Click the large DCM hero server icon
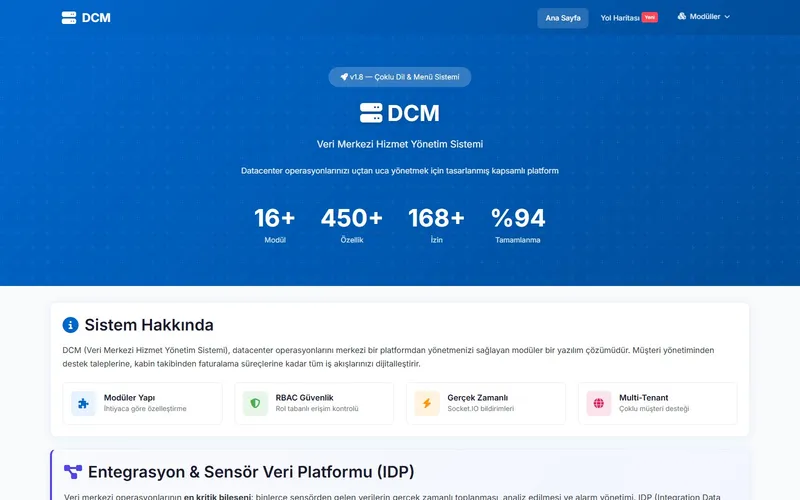The height and width of the screenshot is (500, 800). pos(371,113)
